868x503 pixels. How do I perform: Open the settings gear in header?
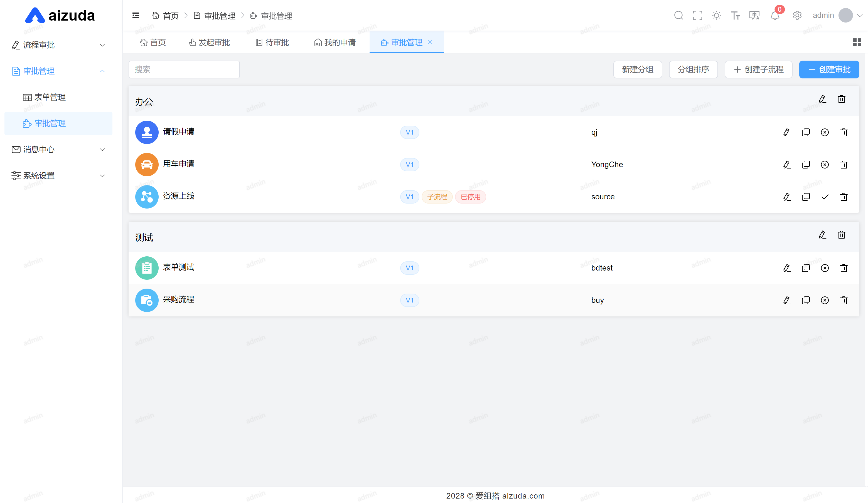[x=797, y=16]
